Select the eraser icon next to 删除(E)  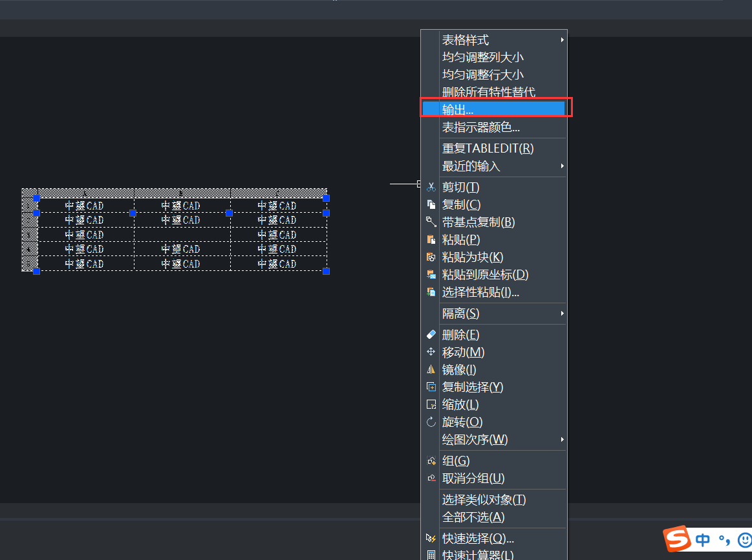pos(431,334)
